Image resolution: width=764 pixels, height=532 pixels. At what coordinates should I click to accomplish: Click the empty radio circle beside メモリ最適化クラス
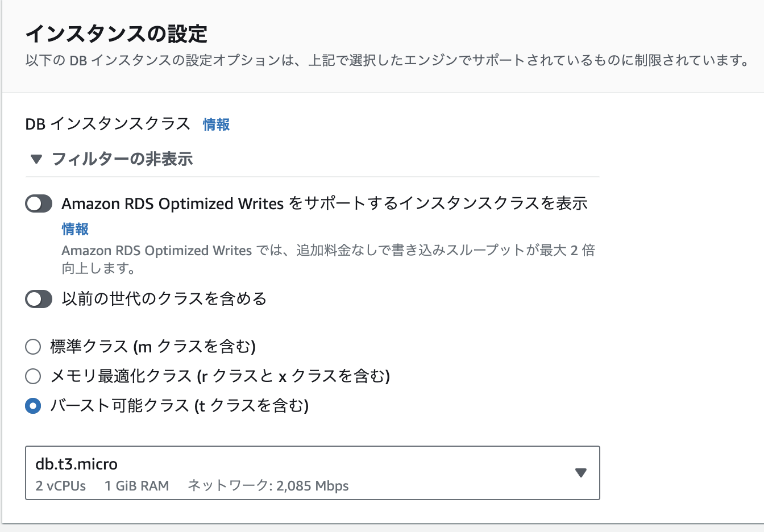(32, 376)
